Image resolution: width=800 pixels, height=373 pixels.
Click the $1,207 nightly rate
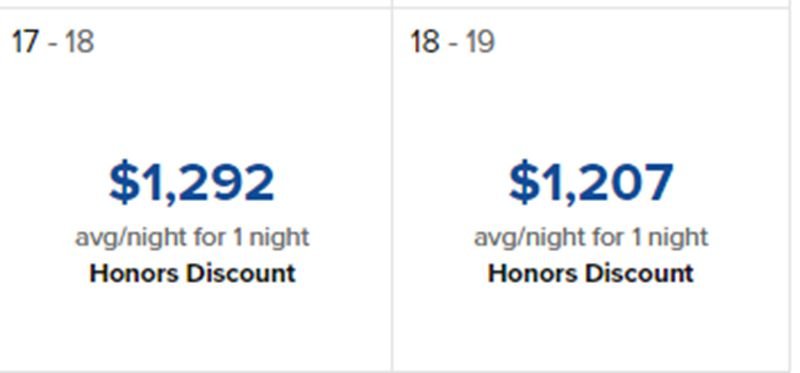pyautogui.click(x=591, y=183)
